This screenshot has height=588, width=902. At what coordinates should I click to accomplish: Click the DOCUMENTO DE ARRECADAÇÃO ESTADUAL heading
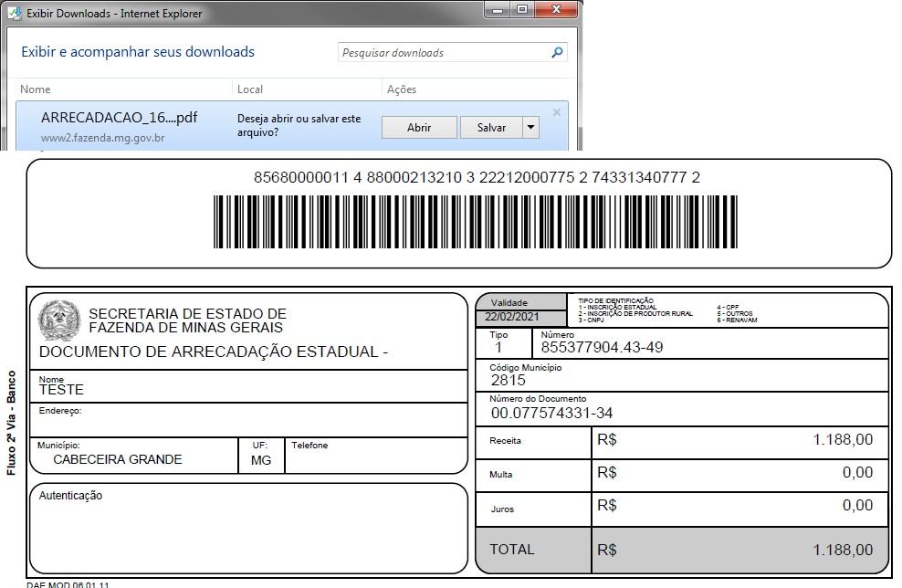tap(214, 352)
